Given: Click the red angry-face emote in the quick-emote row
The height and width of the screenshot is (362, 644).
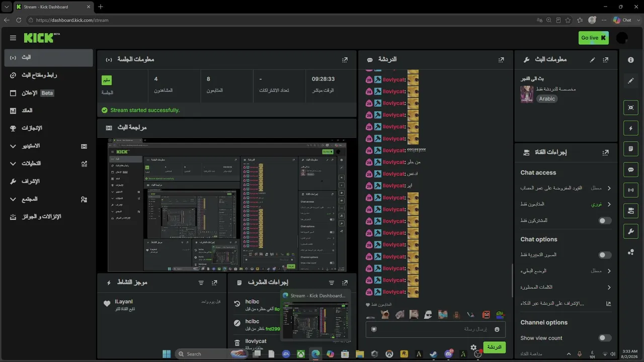Looking at the screenshot, I should click(486, 315).
